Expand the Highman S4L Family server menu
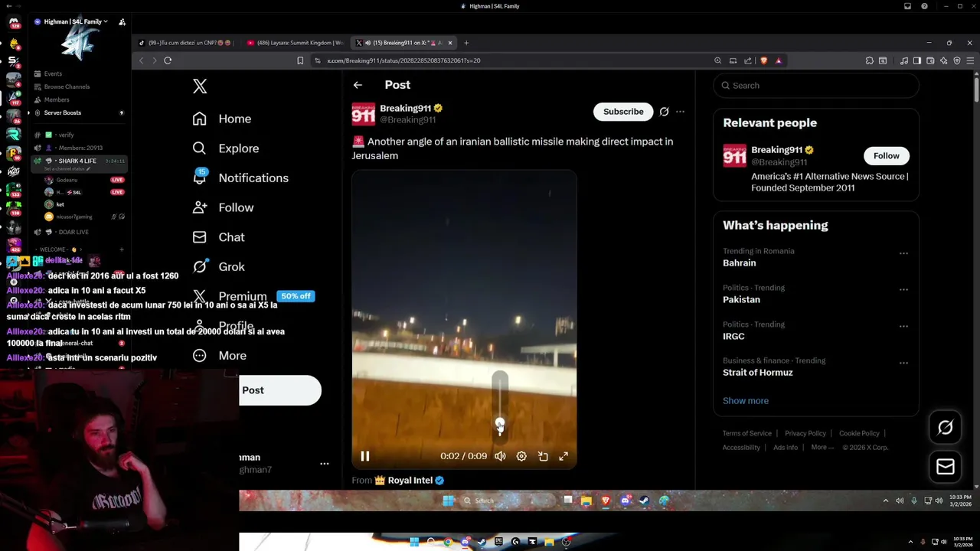This screenshot has width=980, height=551. [73, 21]
